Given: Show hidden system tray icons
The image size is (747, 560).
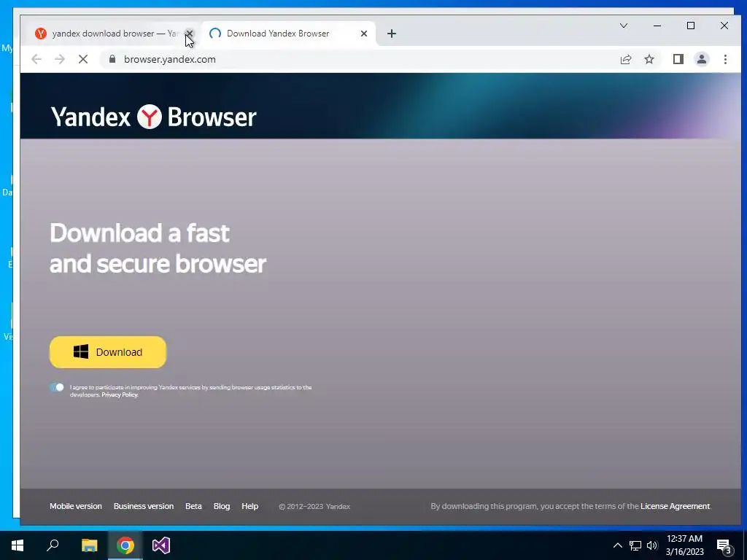Looking at the screenshot, I should (x=617, y=545).
